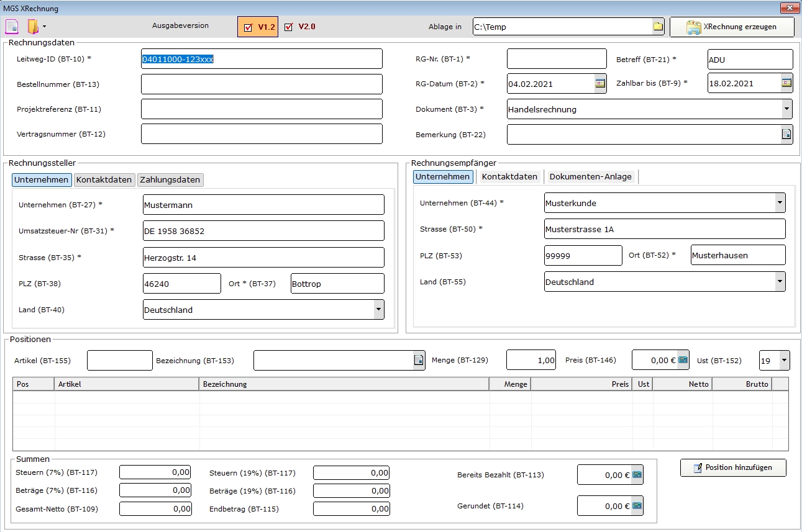The height and width of the screenshot is (532, 802).
Task: Open calculator for Bereits Bezahlt field
Action: click(x=637, y=476)
